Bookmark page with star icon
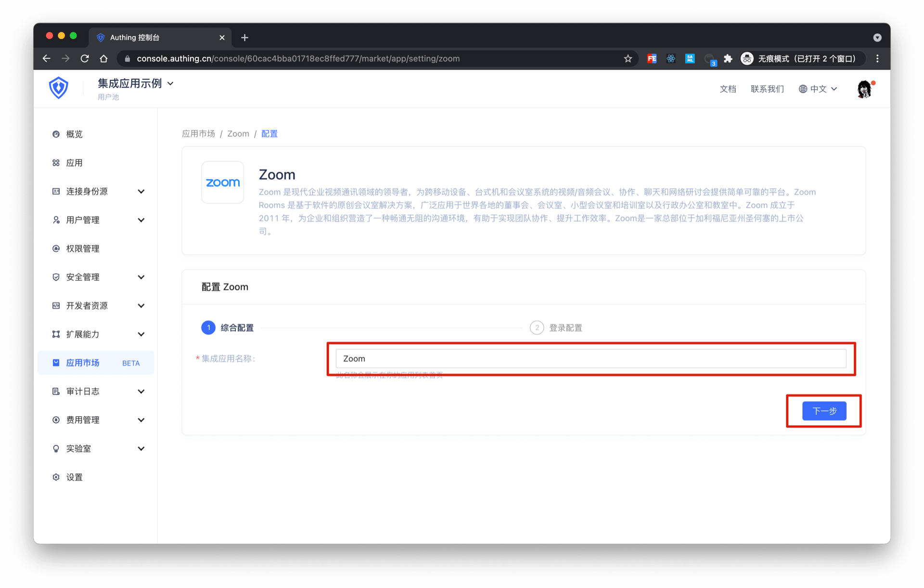The image size is (924, 588). coord(628,59)
